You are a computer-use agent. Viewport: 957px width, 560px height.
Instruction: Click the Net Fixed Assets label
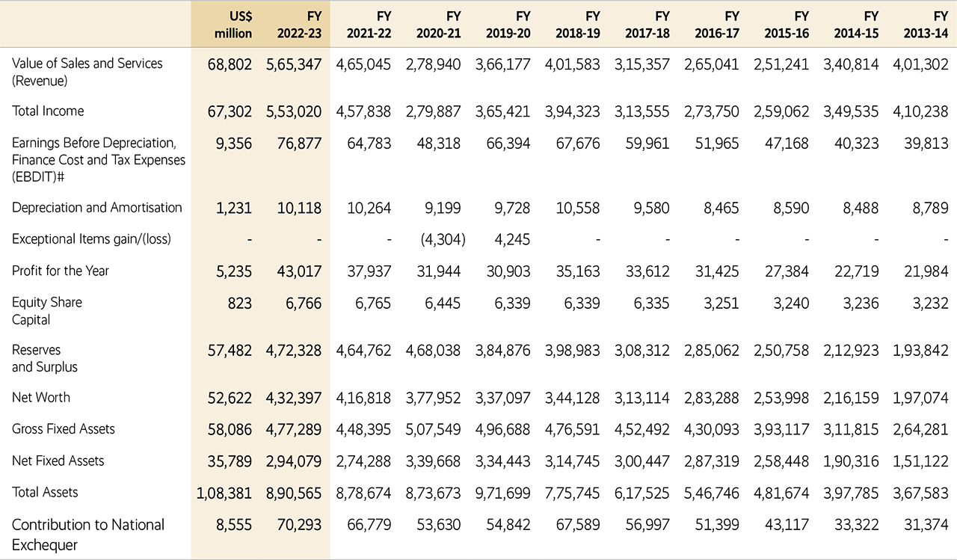[x=58, y=461]
